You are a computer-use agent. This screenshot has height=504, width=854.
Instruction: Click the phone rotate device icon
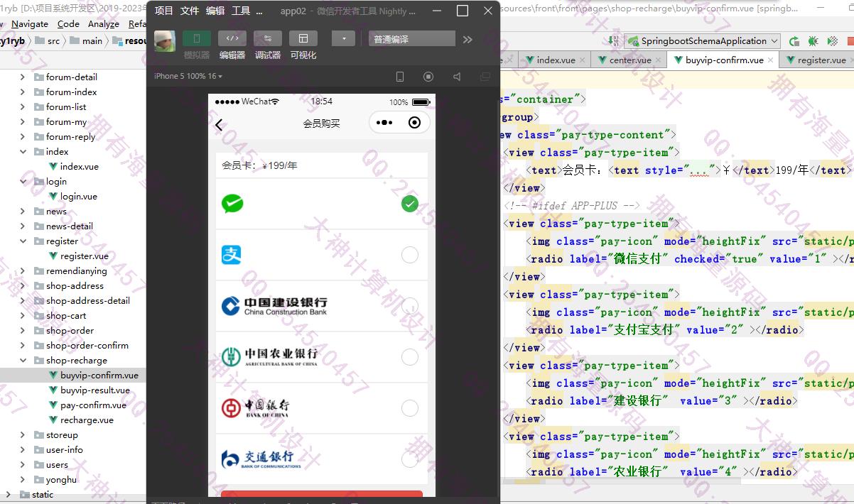pos(400,77)
